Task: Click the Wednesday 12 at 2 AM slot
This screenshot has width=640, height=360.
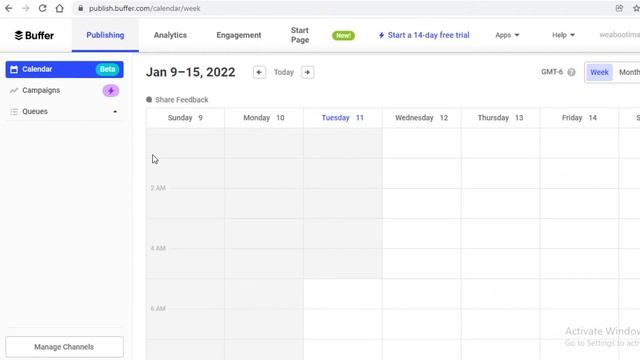Action: tap(422, 203)
